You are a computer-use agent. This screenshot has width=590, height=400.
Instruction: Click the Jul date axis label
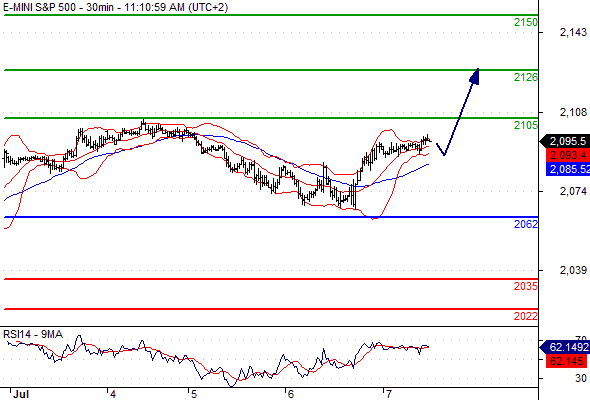[x=21, y=394]
